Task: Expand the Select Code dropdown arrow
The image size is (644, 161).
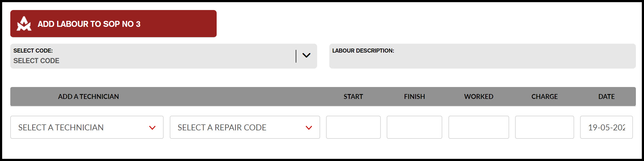Action: [x=306, y=56]
